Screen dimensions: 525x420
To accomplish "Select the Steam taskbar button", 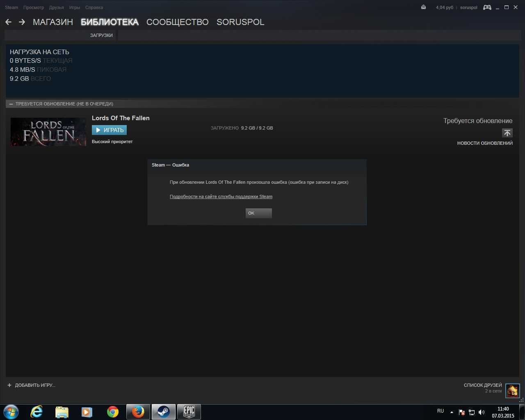I will tap(164, 412).
